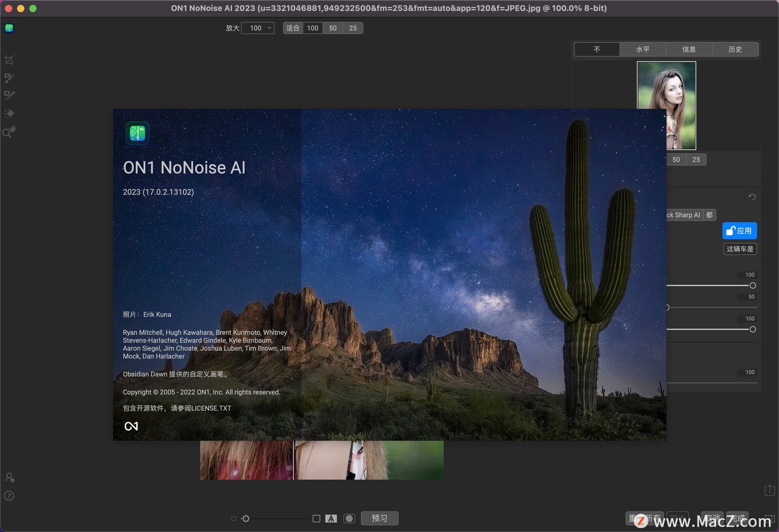
Task: Click the slider knob under the value 50
Action: (667, 308)
